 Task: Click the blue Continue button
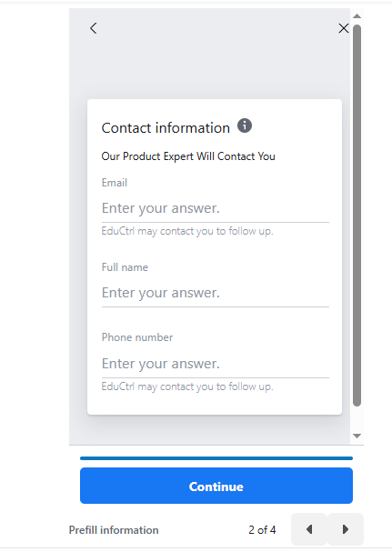(x=216, y=486)
